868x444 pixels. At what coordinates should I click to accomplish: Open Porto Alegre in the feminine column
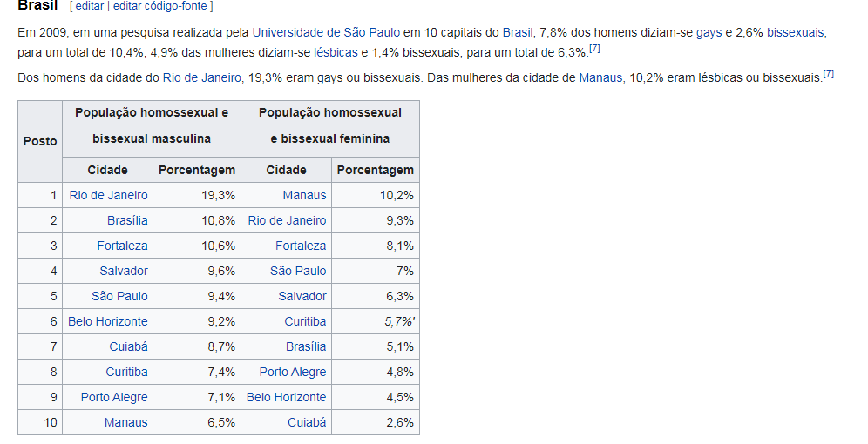click(x=293, y=372)
